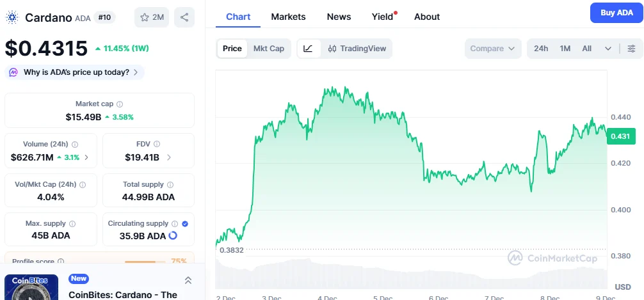
Task: Click the Max. supply info icon
Action: (x=72, y=224)
